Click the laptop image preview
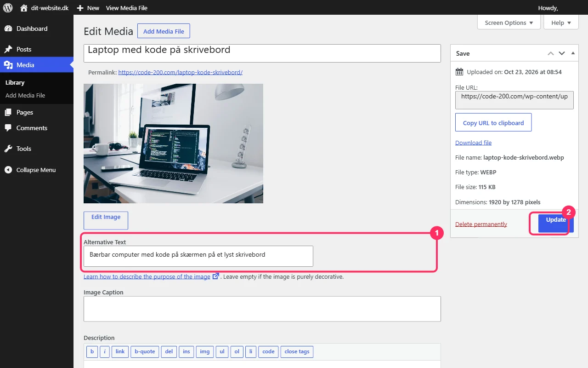588x368 pixels. coord(173,144)
